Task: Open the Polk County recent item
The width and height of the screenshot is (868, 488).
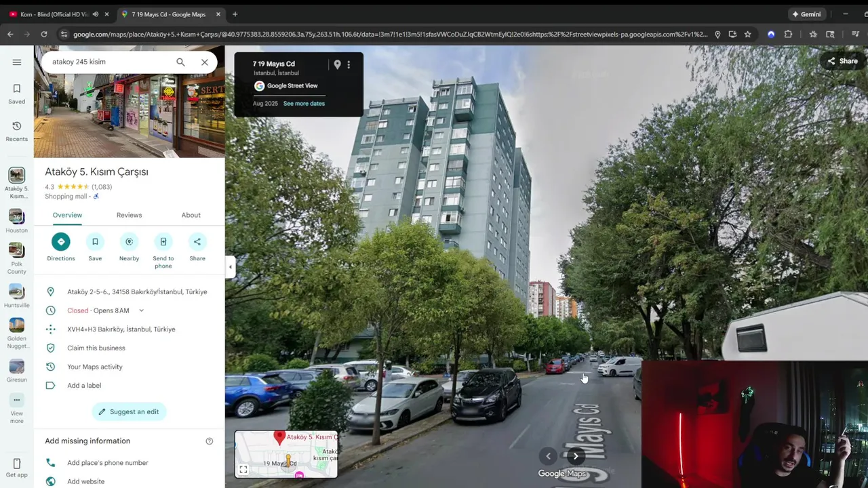Action: pos(17,260)
